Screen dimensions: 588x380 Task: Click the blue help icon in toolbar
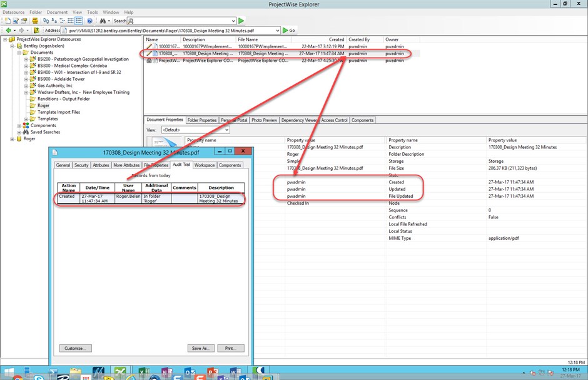[89, 21]
